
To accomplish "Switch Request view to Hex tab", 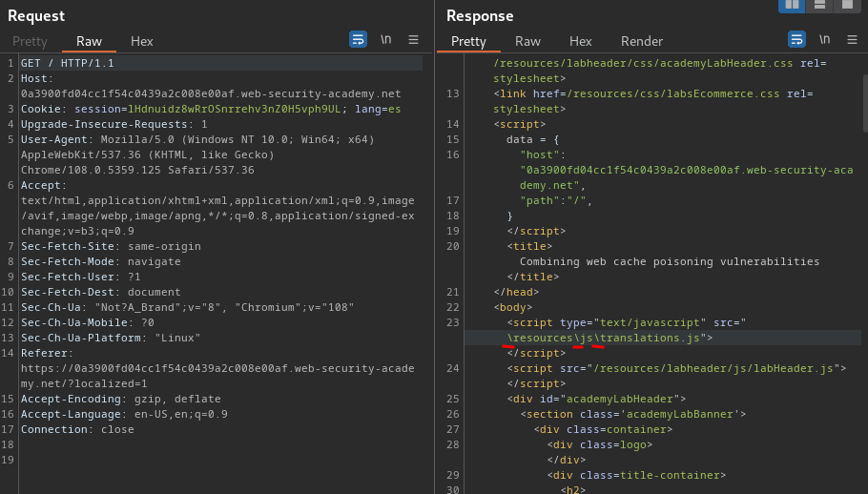I will tap(142, 42).
